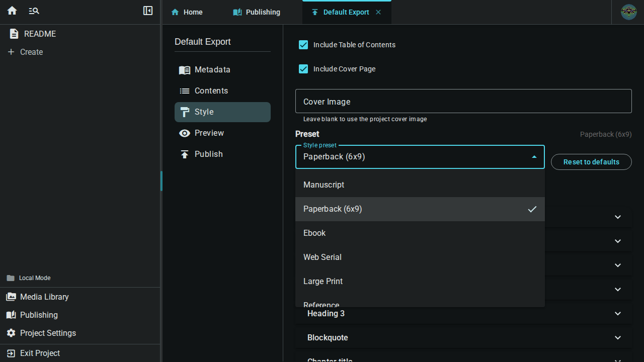Expand the Heading 3 section chevron
Screen dimensions: 644x362
coord(618,314)
